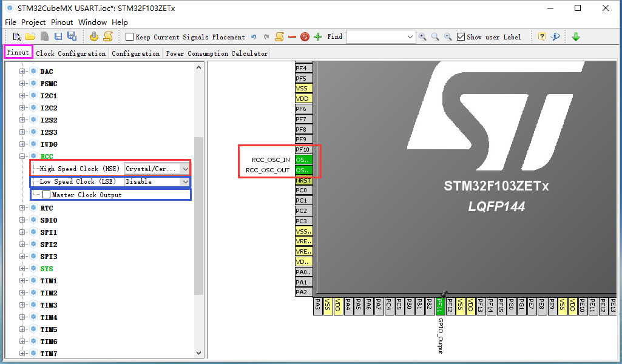Open the Pinout menu
The width and height of the screenshot is (622, 364).
(x=62, y=22)
